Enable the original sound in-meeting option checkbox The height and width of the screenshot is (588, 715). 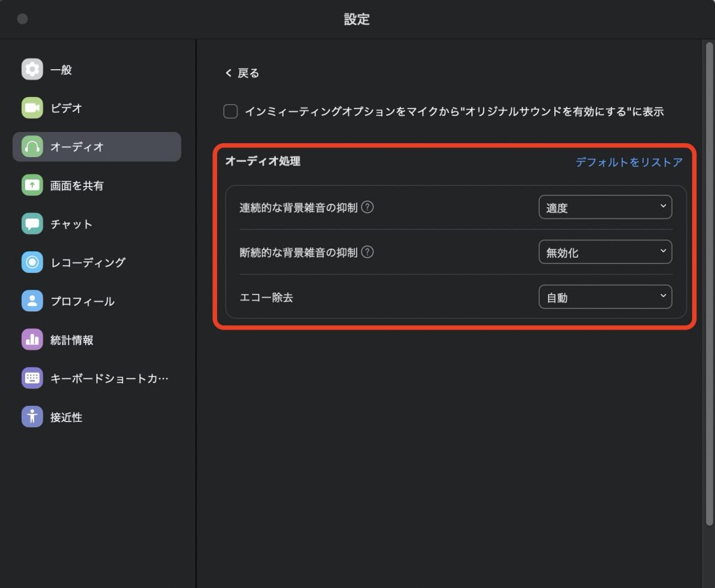230,112
